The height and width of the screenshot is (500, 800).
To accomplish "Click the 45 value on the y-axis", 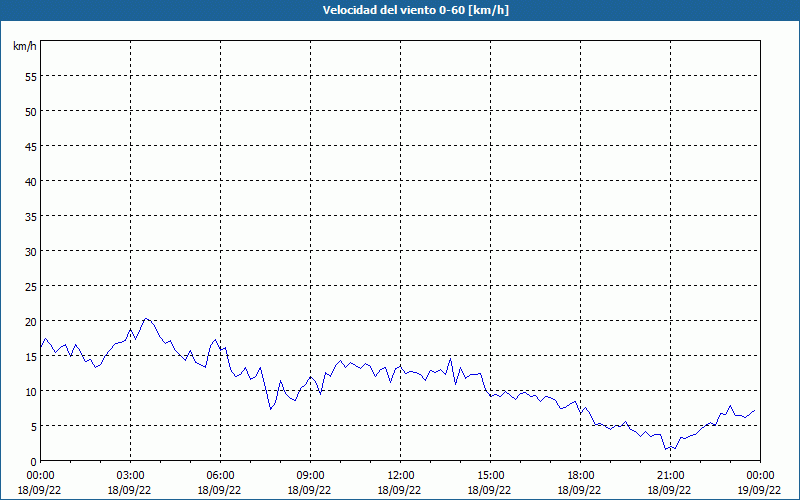I will tap(30, 146).
